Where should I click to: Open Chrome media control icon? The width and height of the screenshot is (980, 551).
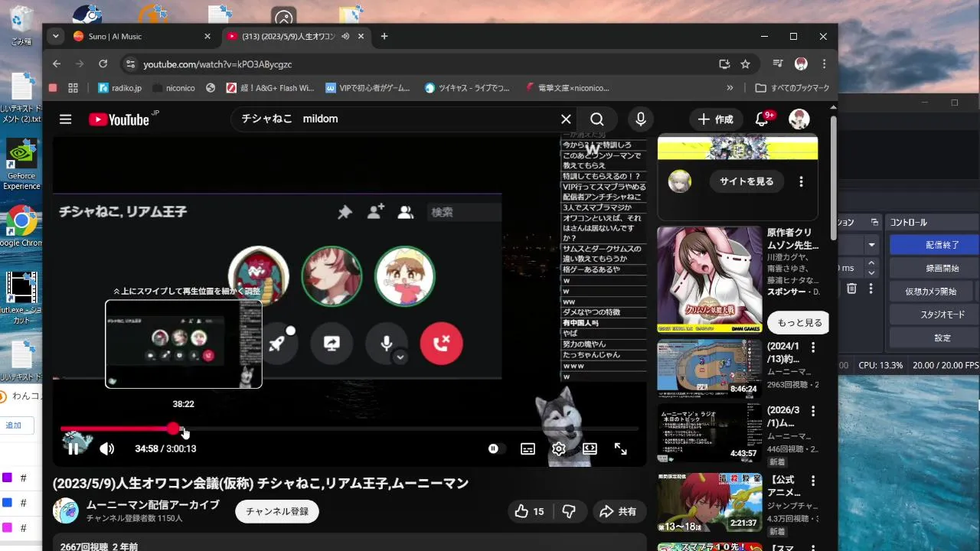[778, 64]
